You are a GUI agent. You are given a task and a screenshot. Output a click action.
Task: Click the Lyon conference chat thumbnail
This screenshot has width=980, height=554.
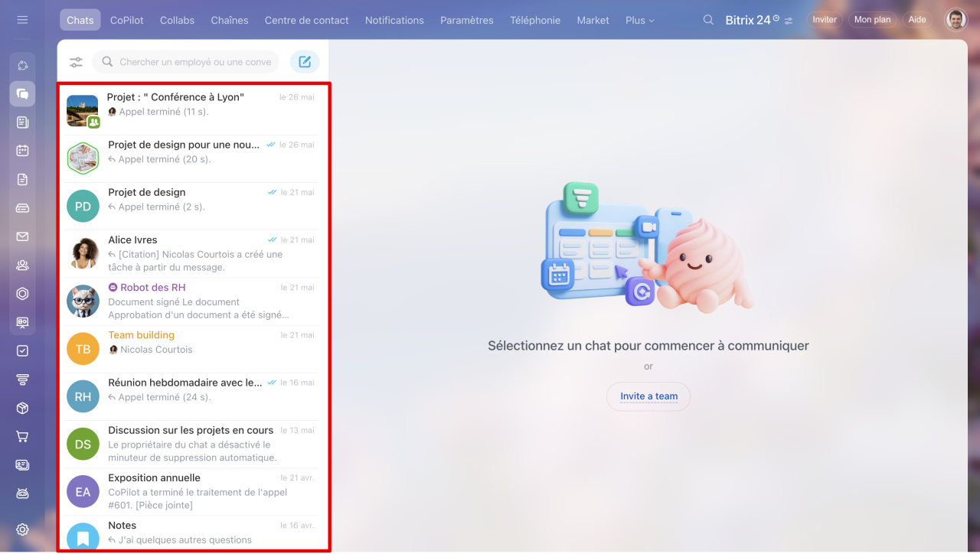click(x=83, y=111)
